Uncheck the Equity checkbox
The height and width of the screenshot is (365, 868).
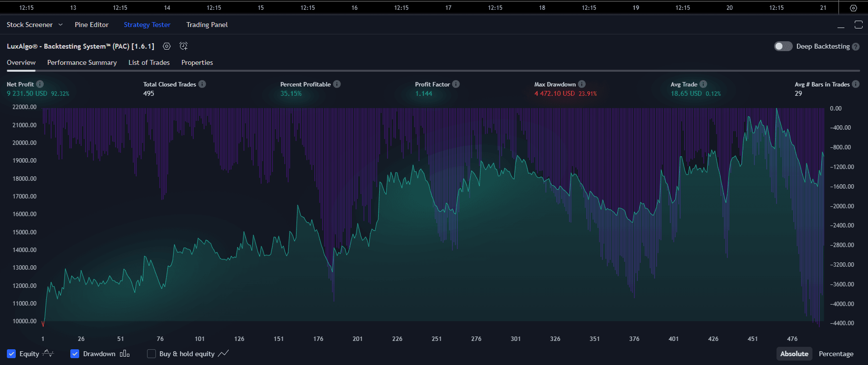(x=11, y=354)
